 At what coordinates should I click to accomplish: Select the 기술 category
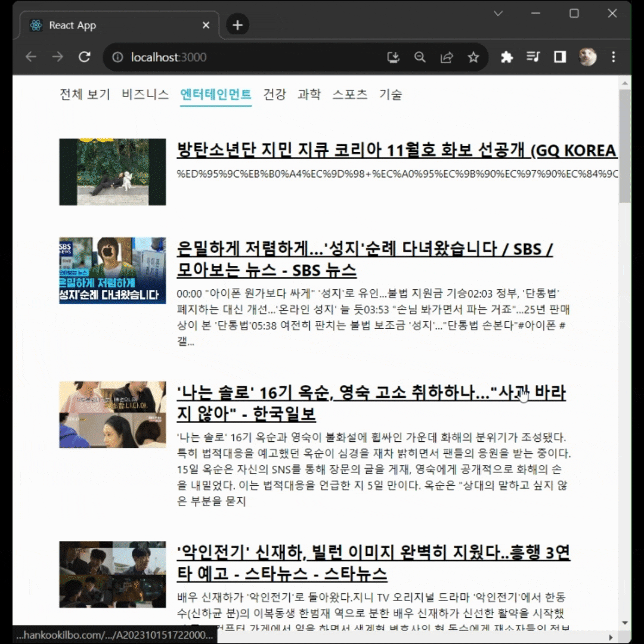click(x=390, y=94)
